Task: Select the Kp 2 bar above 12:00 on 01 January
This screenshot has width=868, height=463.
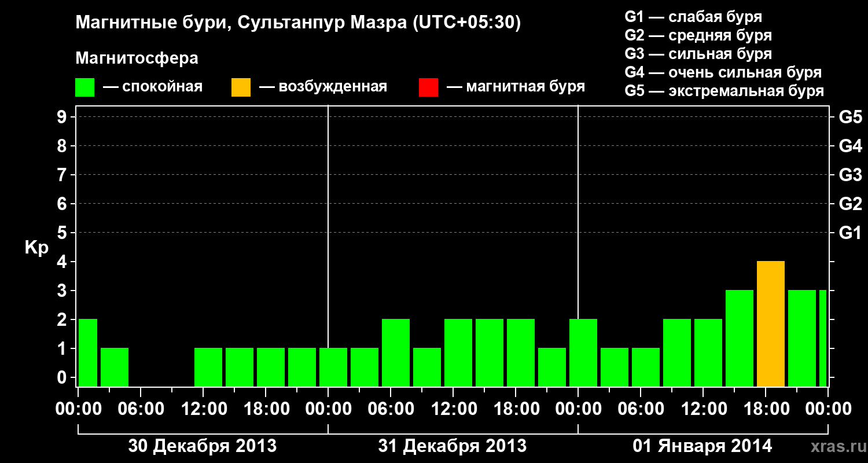Action: coord(708,352)
